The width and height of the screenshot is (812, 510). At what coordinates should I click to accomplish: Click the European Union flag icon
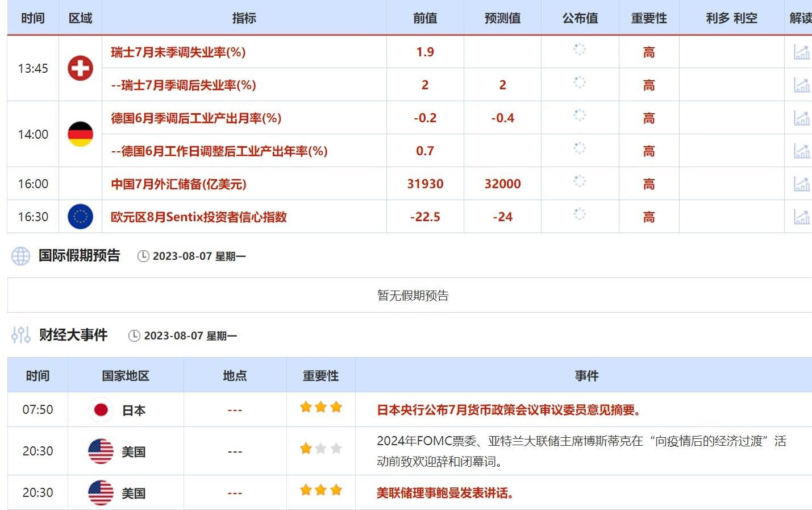(x=80, y=217)
